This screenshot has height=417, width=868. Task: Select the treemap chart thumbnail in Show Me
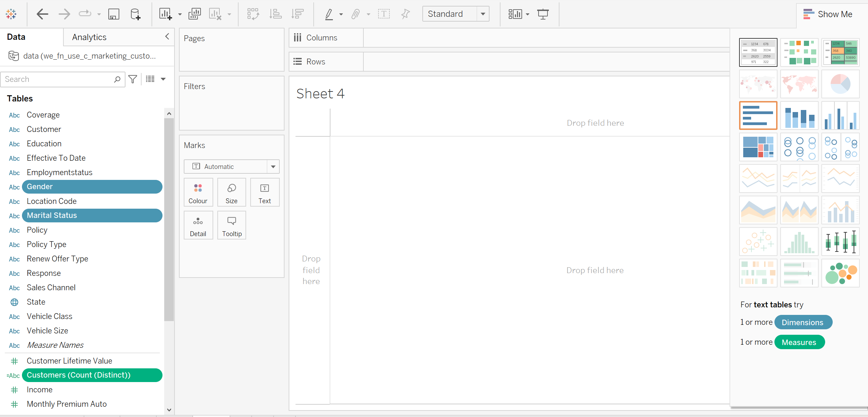coord(758,147)
